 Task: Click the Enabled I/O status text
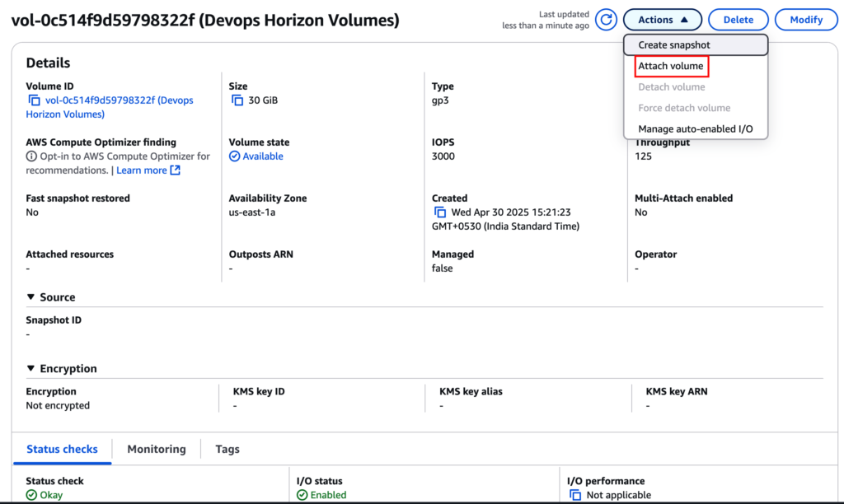point(328,495)
